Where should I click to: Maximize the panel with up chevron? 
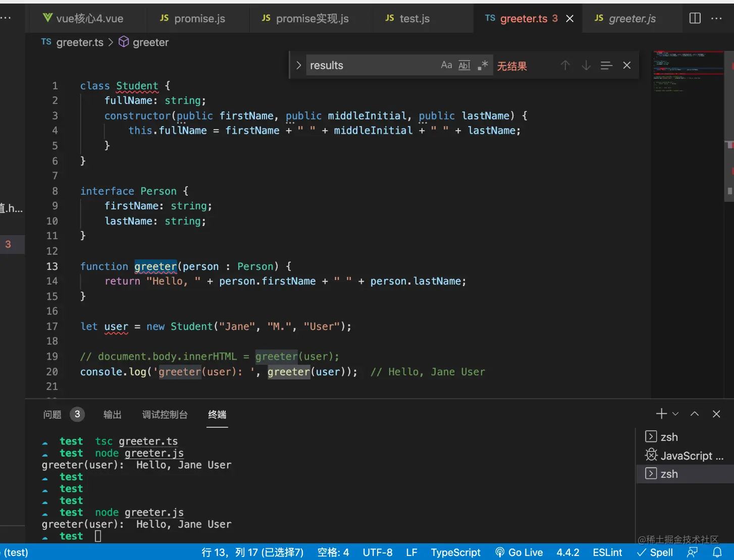(x=695, y=414)
